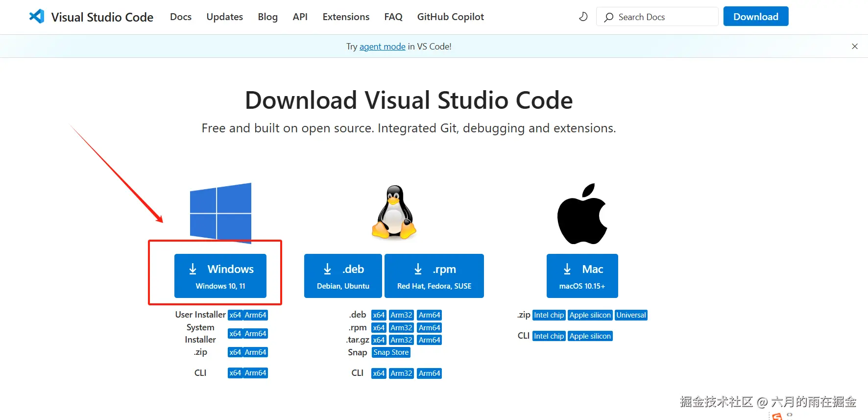Screen dimensions: 868x420
Task: Click the Windows logo image
Action: 220,213
